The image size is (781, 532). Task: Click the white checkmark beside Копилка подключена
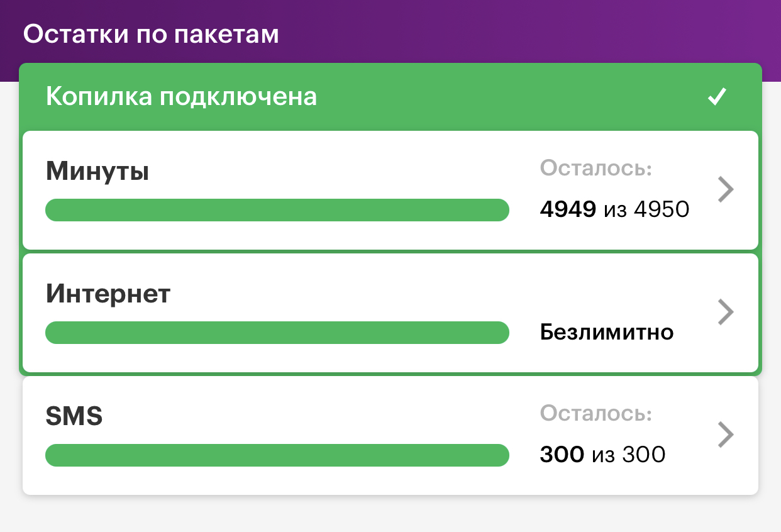click(x=717, y=97)
